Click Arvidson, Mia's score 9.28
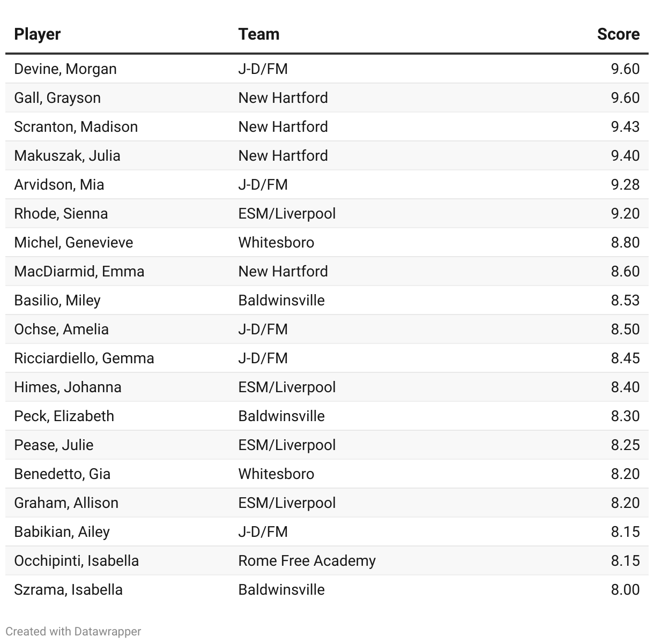 pos(625,185)
